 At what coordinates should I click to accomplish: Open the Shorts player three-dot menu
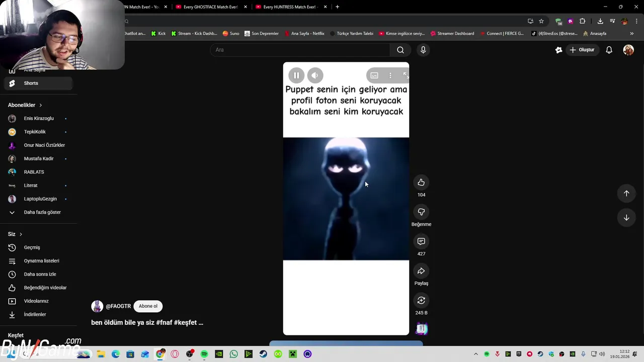pos(390,75)
